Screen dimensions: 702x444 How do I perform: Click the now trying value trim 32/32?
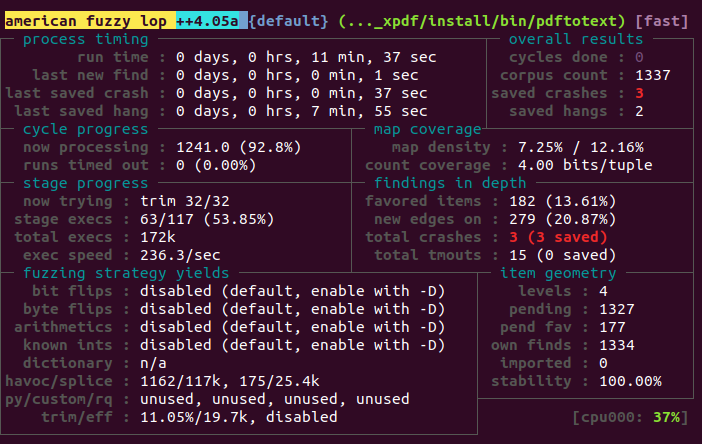(x=185, y=201)
